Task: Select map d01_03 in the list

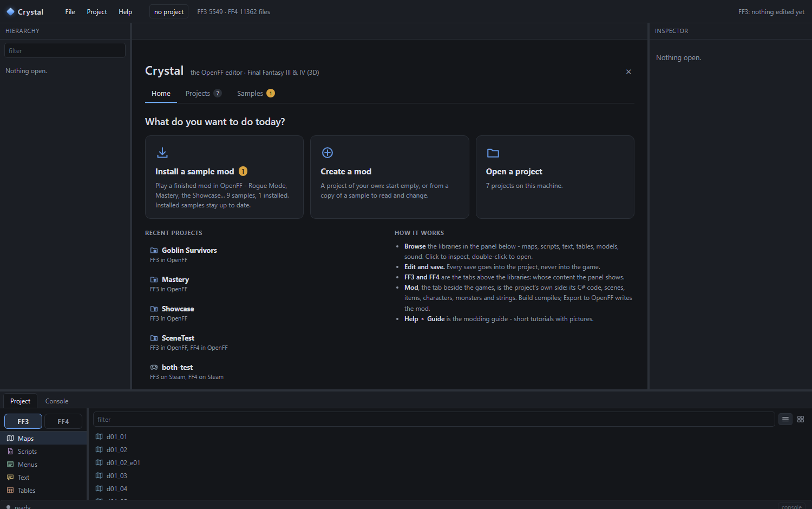Action: coord(117,475)
